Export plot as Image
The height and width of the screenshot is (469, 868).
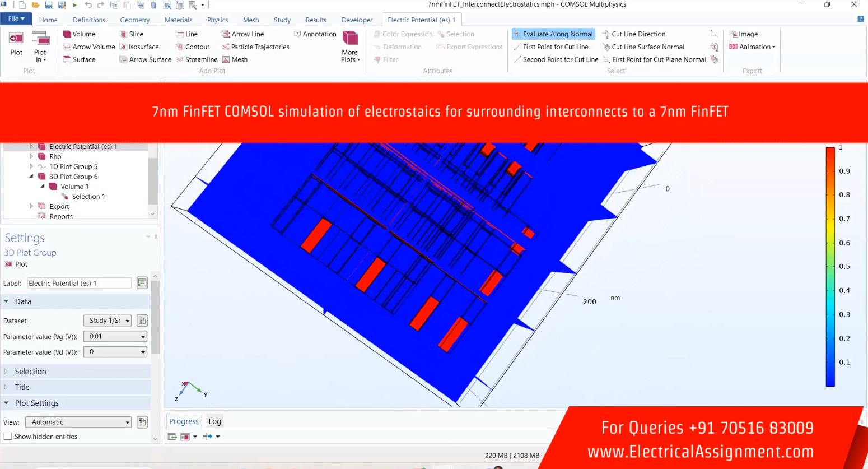744,34
